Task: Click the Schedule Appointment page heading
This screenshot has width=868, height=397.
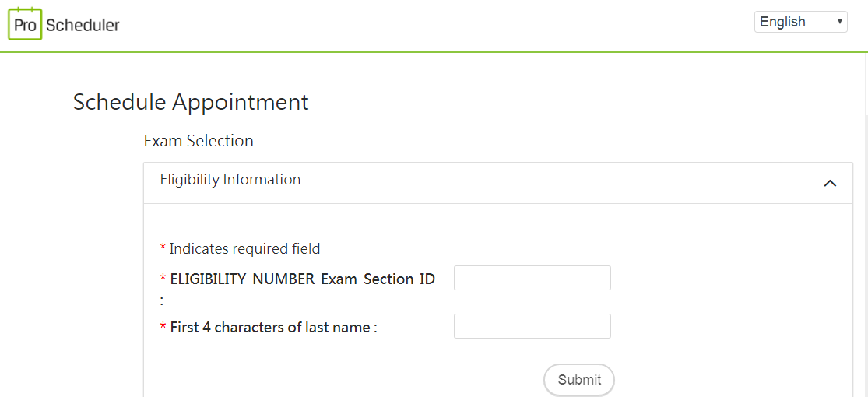Action: [191, 103]
